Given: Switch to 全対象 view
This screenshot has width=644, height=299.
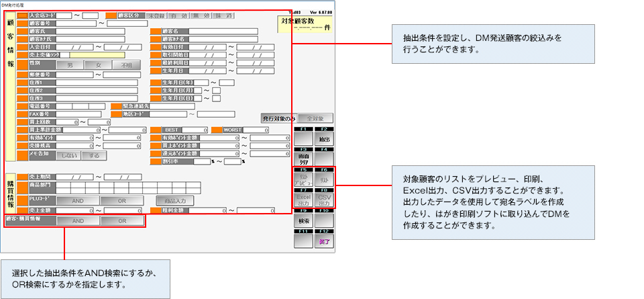Looking at the screenshot, I should 315,118.
